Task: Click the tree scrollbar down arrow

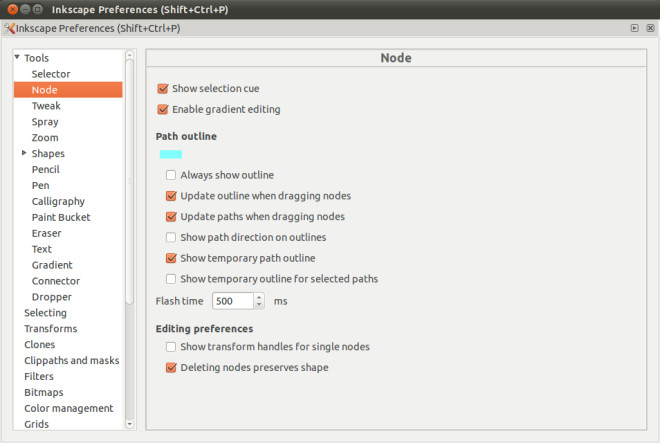Action: click(130, 424)
